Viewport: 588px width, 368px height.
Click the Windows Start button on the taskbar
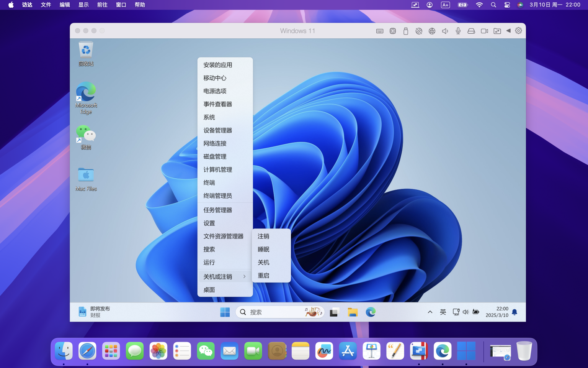225,312
